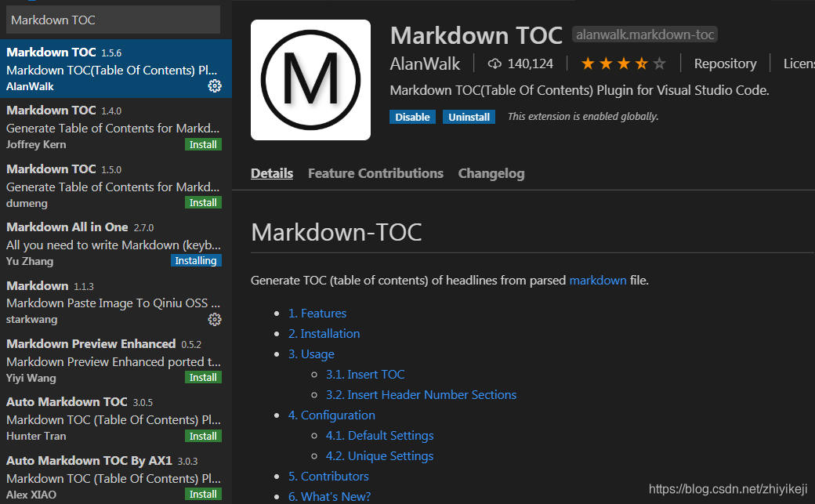Click the star rating for Markdown TOC

pyautogui.click(x=623, y=63)
